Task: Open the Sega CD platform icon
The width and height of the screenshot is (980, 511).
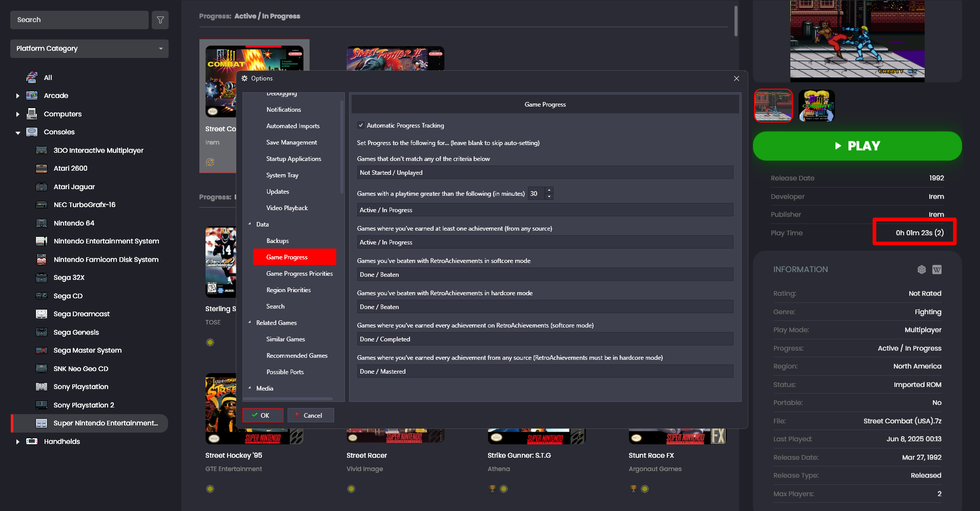Action: pos(42,296)
